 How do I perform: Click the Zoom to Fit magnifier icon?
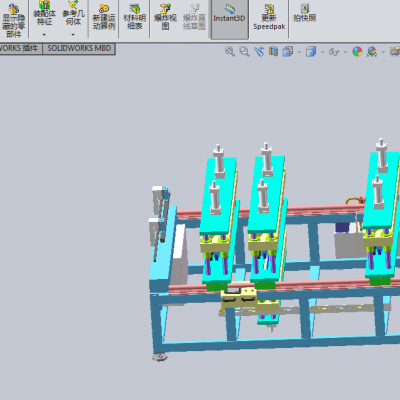[230, 51]
